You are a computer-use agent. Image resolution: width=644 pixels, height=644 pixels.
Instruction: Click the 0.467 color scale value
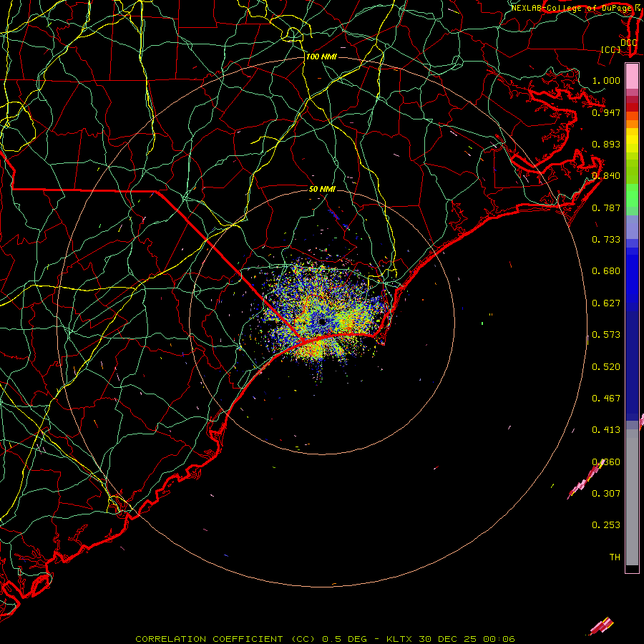point(606,399)
